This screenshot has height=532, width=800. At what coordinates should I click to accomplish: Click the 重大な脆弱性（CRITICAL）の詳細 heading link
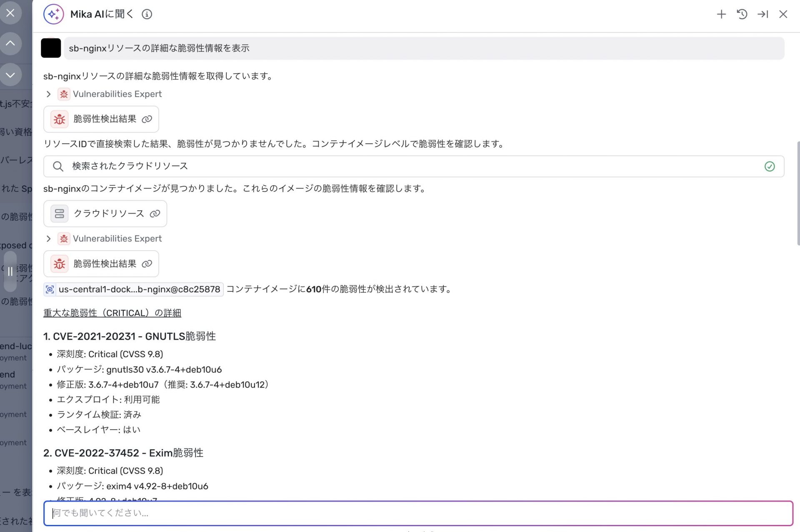click(112, 313)
